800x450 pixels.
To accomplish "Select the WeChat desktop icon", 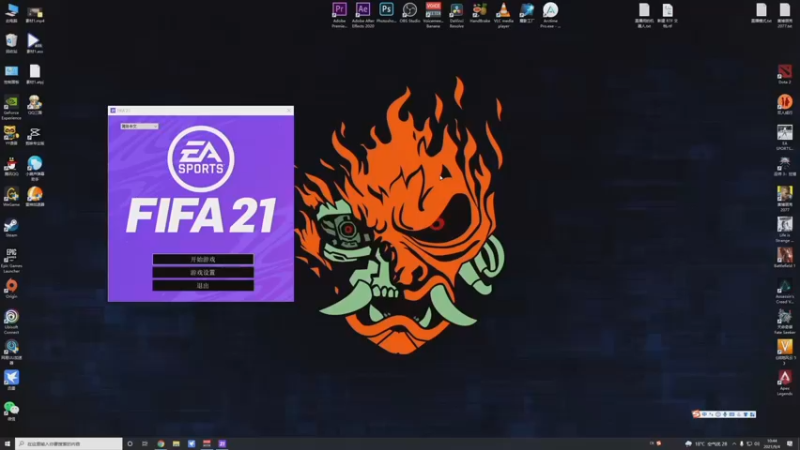I will click(x=11, y=411).
